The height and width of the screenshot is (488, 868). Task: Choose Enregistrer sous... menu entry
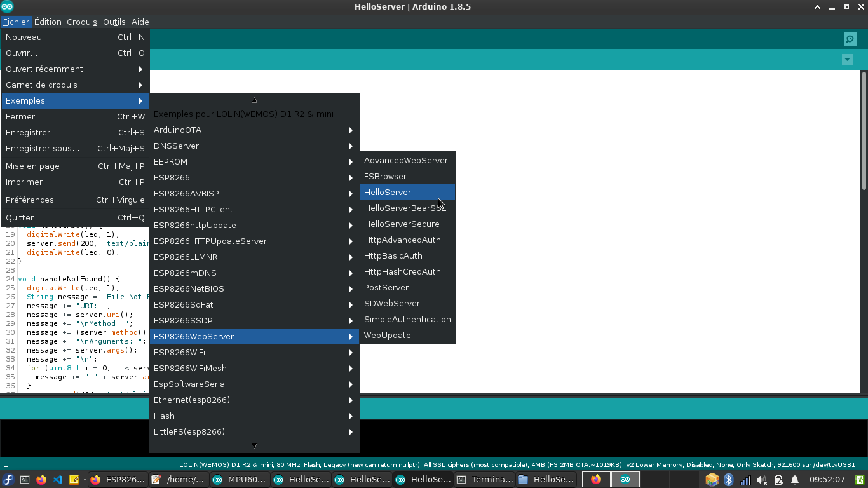pyautogui.click(x=75, y=149)
